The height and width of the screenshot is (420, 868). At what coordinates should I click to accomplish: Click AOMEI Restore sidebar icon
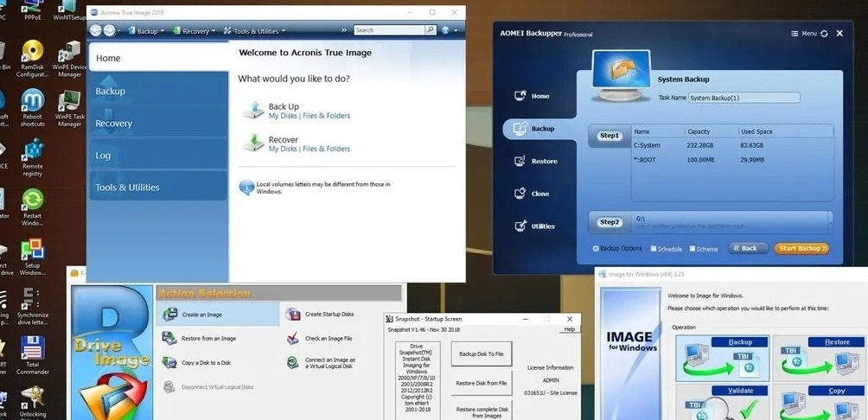(520, 161)
